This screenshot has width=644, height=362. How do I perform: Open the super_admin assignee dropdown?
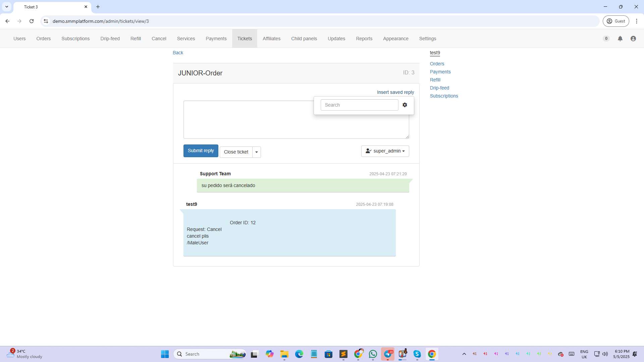pos(385,151)
